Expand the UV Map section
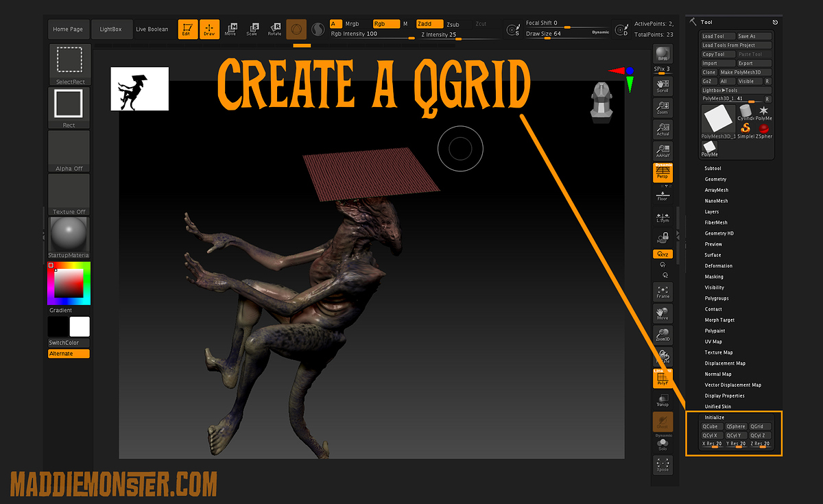This screenshot has width=823, height=504. pos(713,341)
